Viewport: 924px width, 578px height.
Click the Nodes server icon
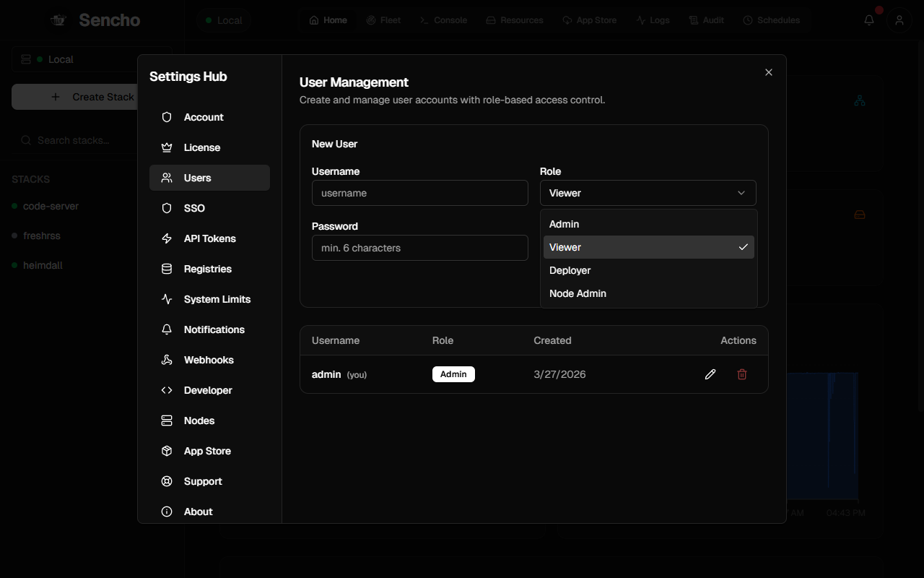pyautogui.click(x=167, y=420)
